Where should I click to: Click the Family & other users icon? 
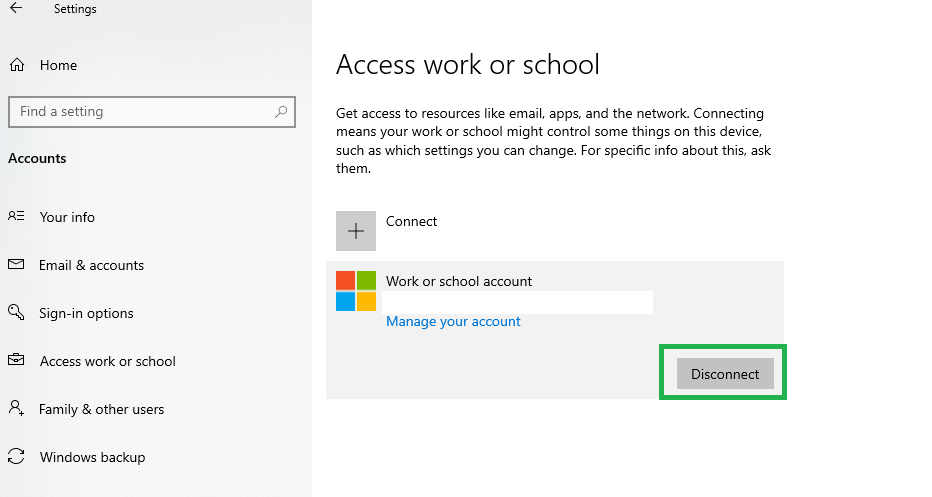click(x=16, y=408)
